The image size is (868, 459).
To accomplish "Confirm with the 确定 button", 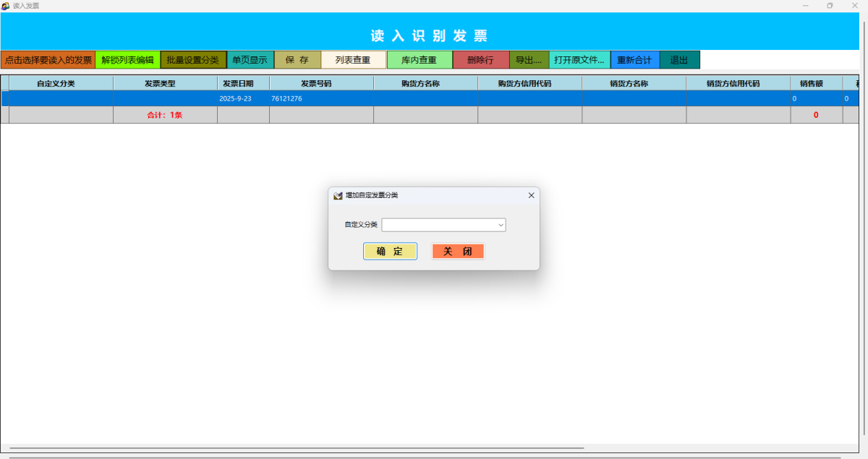I will coord(390,252).
